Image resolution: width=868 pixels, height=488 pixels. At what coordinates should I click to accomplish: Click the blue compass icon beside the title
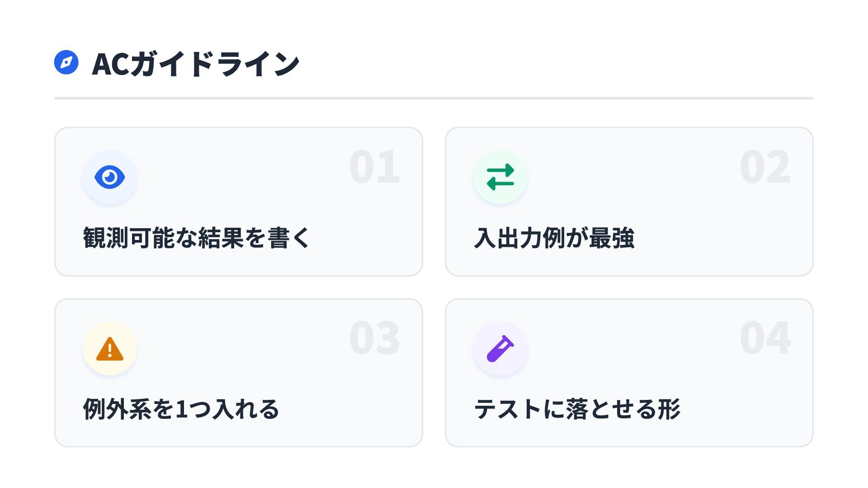(66, 62)
